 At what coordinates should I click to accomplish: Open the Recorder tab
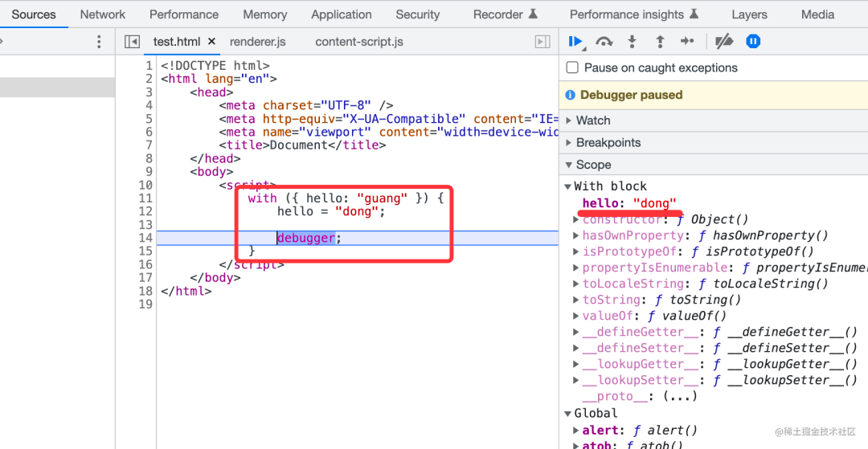[506, 14]
